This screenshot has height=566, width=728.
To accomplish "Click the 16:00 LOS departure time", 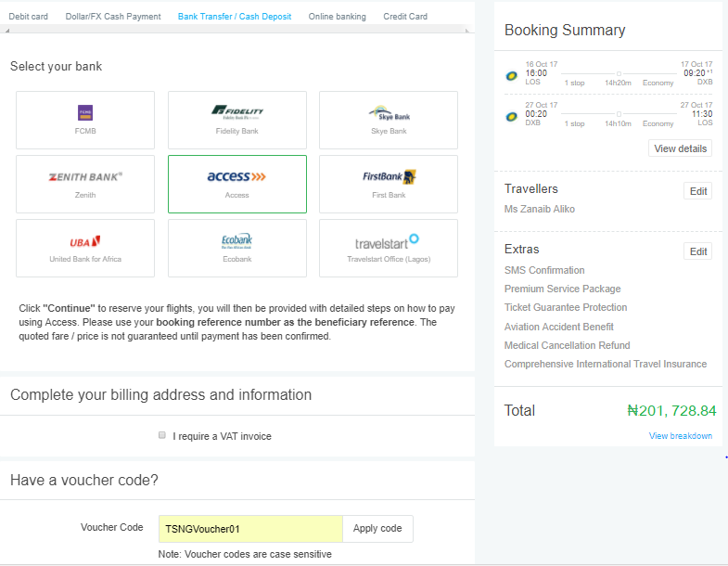I will click(536, 73).
